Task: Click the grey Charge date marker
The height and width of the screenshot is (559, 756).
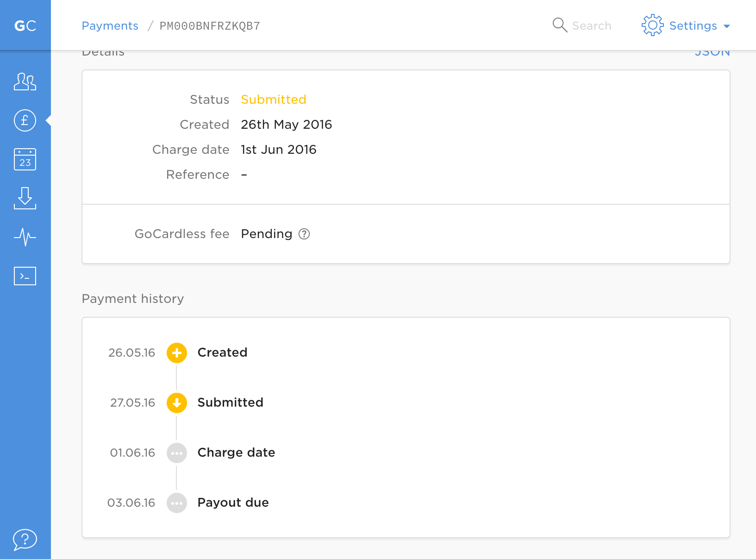Action: (x=177, y=453)
